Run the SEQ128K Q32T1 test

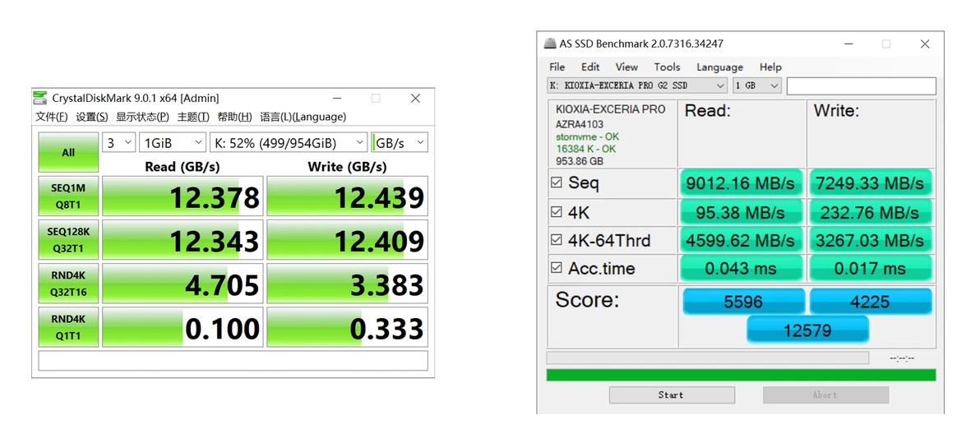tap(69, 239)
